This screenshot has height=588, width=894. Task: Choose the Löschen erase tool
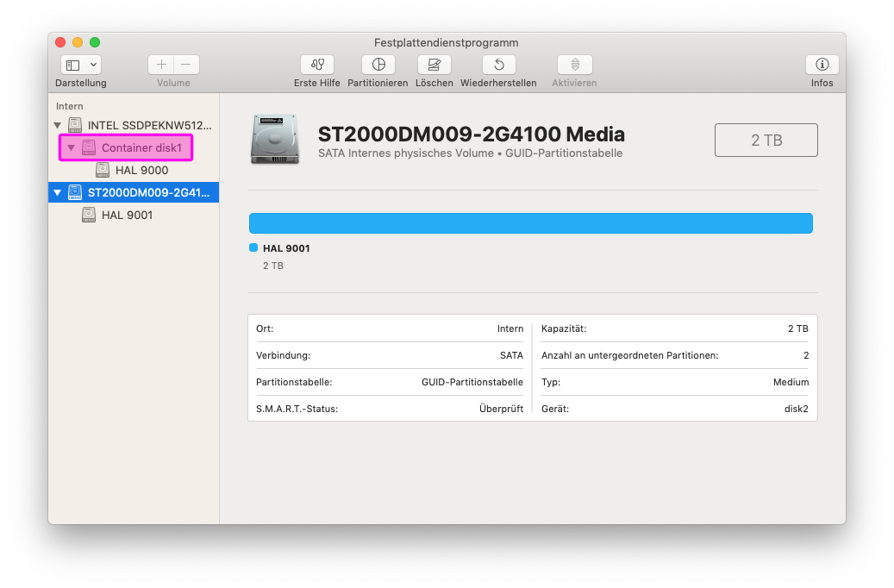click(x=434, y=65)
